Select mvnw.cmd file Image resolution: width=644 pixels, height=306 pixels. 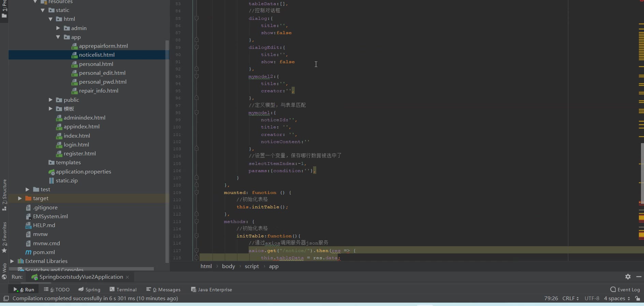46,243
